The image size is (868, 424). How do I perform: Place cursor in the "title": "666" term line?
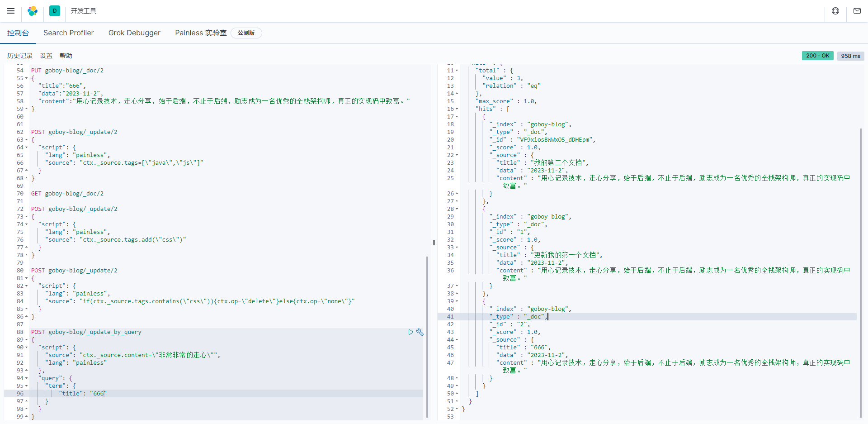coord(83,394)
